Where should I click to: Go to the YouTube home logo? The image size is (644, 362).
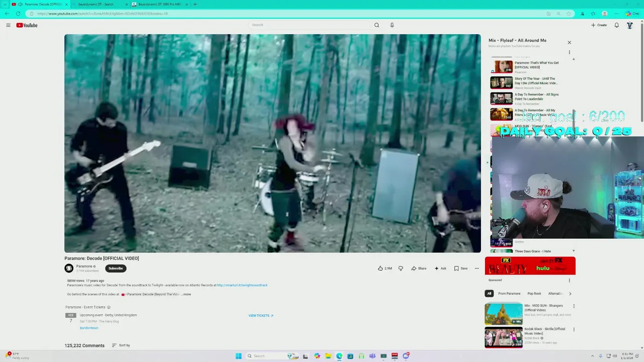pyautogui.click(x=27, y=25)
